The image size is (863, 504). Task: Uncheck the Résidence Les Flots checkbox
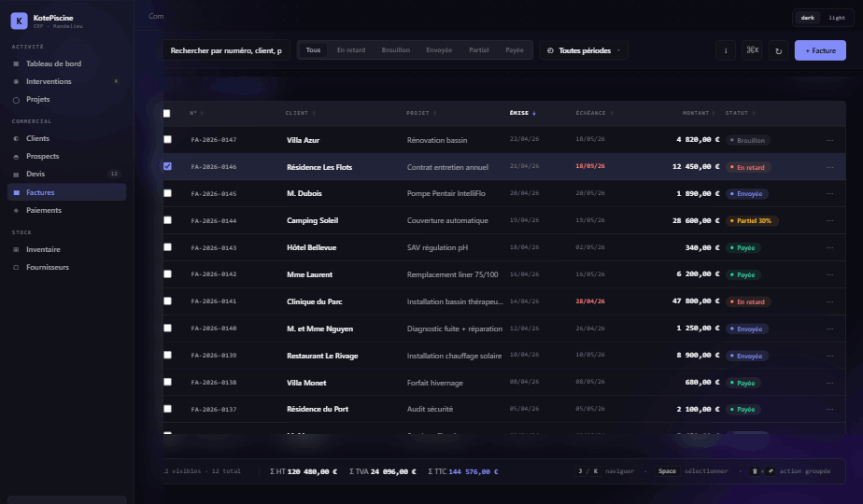coord(167,166)
